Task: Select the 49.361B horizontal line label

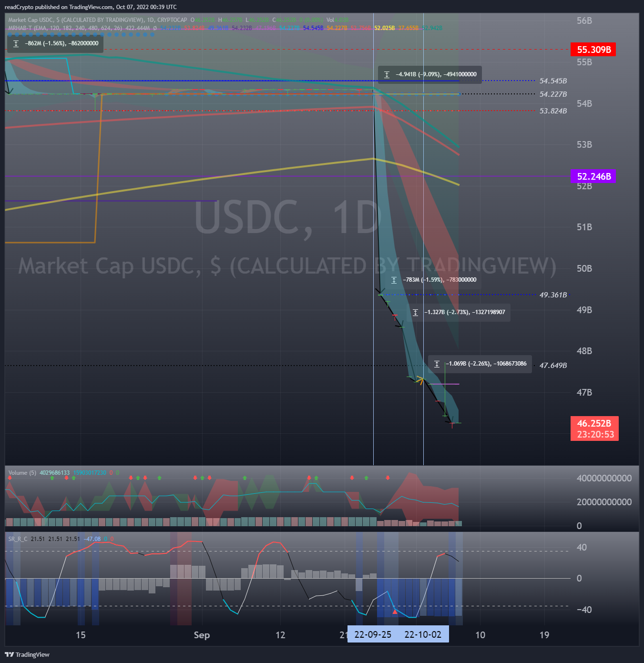Action: 553,295
